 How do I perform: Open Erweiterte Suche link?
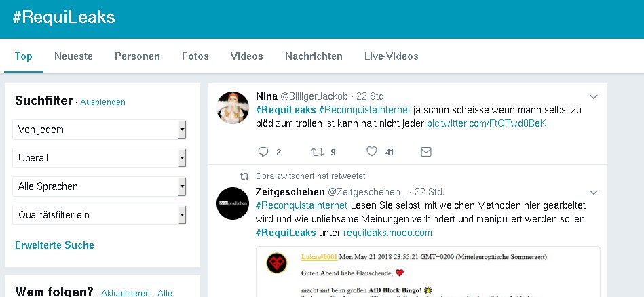tap(54, 245)
